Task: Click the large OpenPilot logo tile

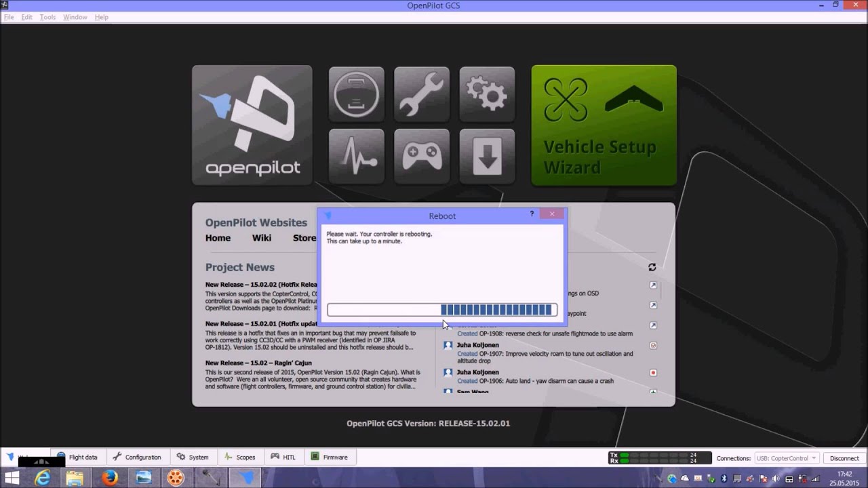Action: [252, 125]
